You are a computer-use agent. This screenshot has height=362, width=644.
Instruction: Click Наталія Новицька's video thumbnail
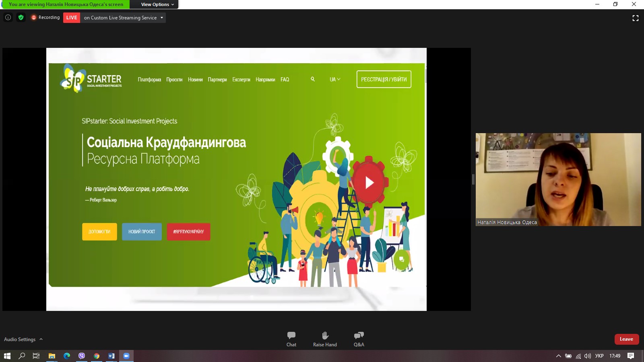pyautogui.click(x=558, y=179)
